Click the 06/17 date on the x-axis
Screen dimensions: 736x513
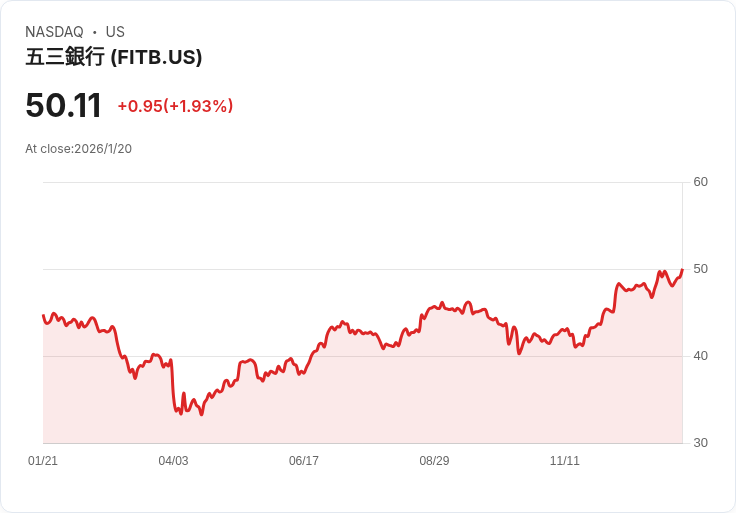[304, 460]
